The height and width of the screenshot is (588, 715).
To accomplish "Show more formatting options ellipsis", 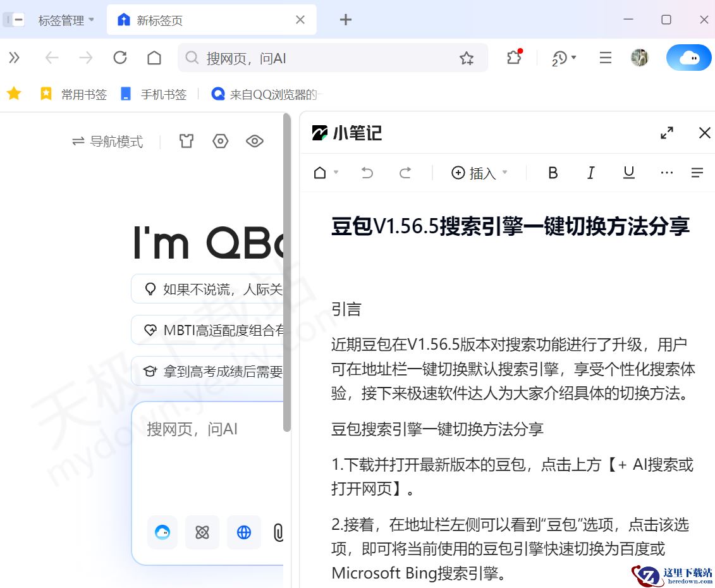I will point(667,173).
